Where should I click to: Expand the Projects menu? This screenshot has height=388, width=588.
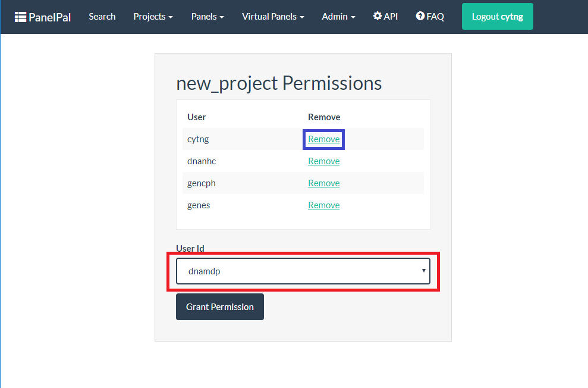coord(153,17)
